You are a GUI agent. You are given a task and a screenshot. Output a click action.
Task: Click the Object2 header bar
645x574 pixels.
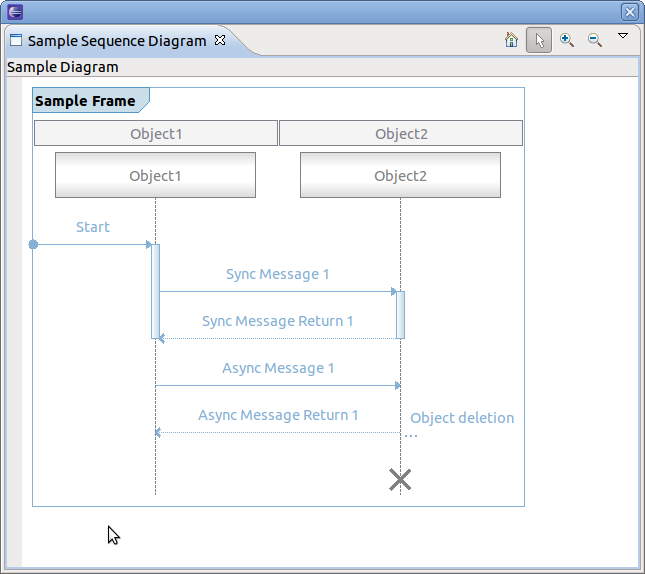click(401, 134)
